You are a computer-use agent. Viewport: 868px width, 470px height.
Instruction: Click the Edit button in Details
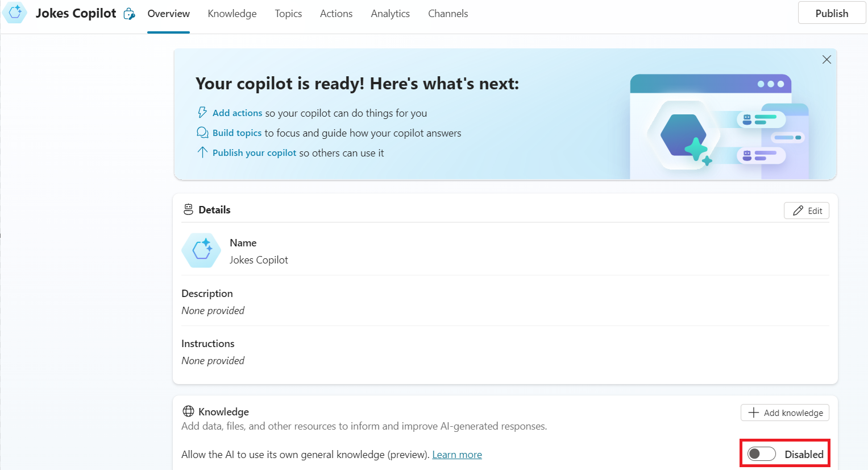coord(807,211)
